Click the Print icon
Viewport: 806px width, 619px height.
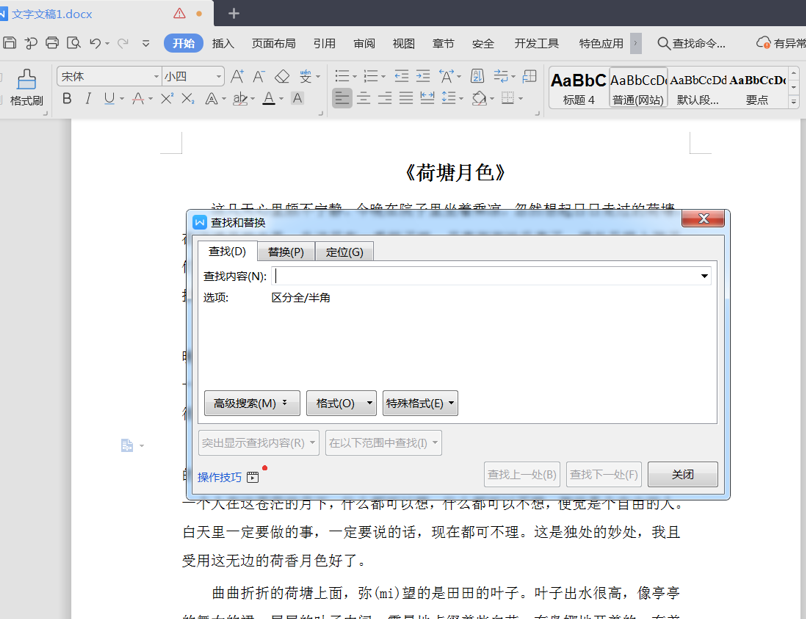point(52,43)
